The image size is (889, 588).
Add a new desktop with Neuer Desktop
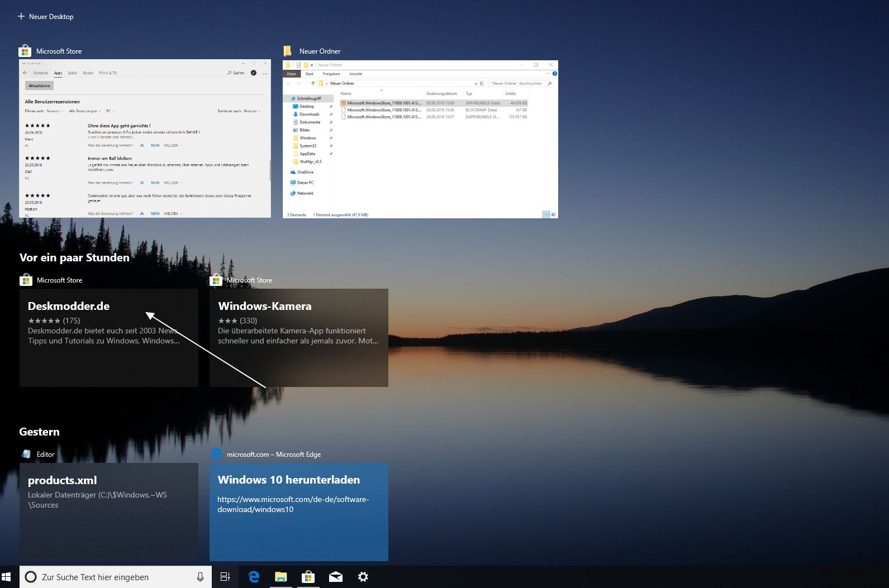click(x=46, y=17)
